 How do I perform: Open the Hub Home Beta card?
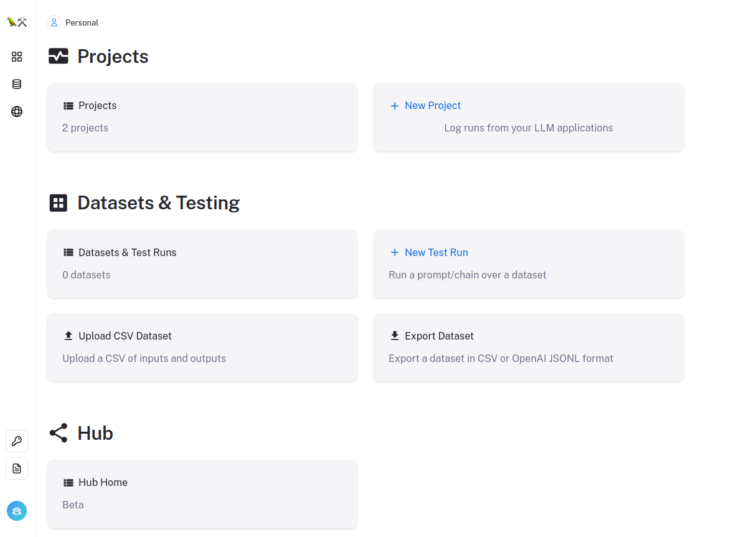click(202, 494)
